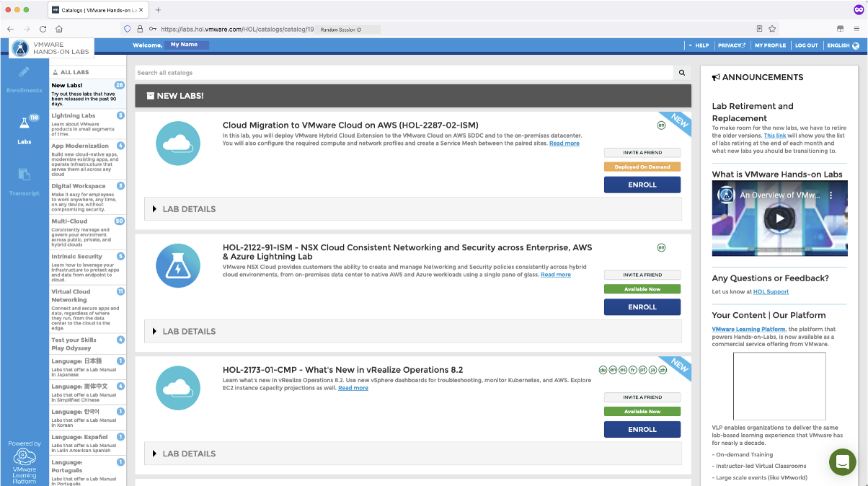
Task: Select the Lightning Labs category
Action: [87, 123]
